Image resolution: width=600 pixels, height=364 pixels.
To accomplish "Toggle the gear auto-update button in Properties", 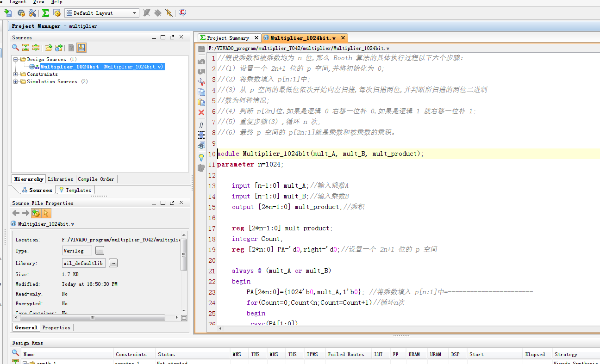I will point(36,213).
